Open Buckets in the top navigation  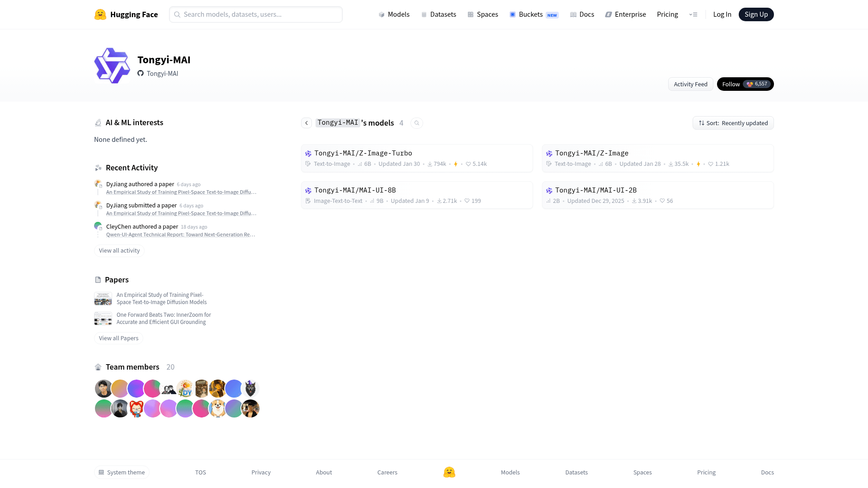tap(534, 14)
